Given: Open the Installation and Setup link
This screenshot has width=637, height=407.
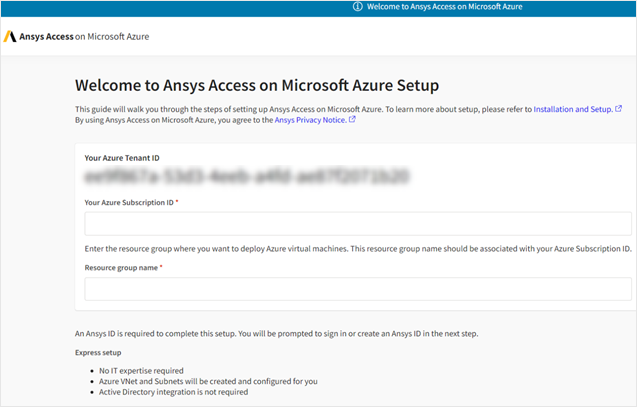Looking at the screenshot, I should pyautogui.click(x=572, y=108).
